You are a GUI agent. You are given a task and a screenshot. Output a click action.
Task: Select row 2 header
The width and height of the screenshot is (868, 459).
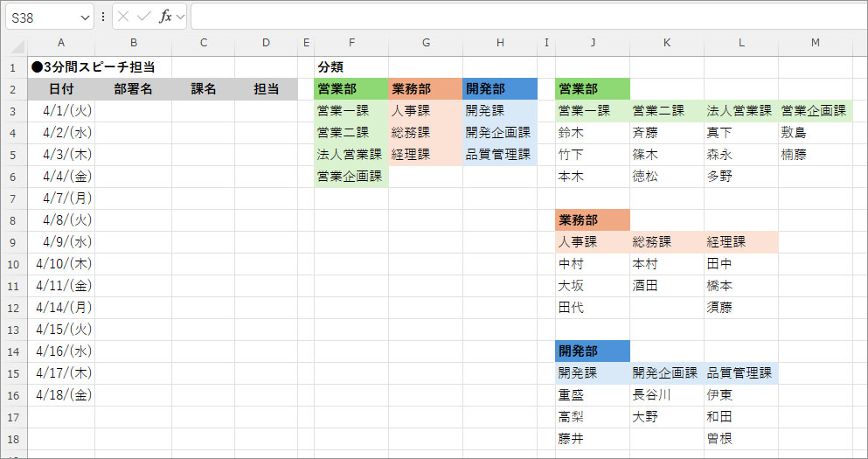click(14, 90)
